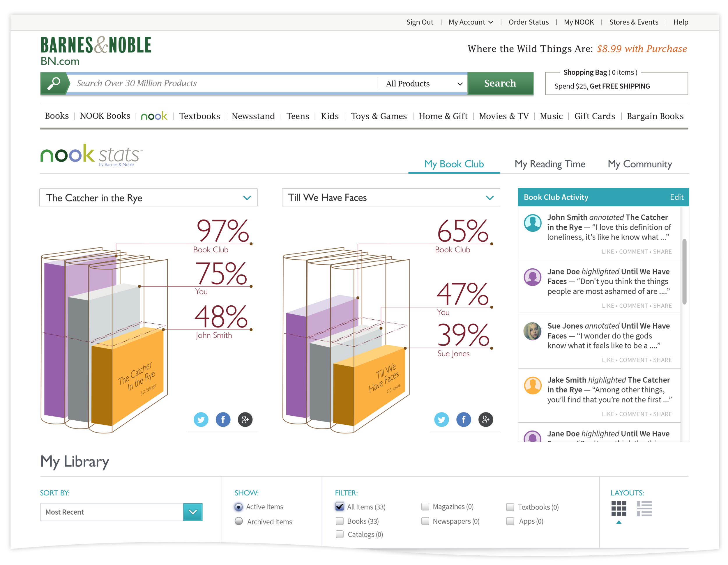The height and width of the screenshot is (565, 728).
Task: Click LIKE • COMMENT • SHARE under Sue Jones's annotation
Action: coord(637,360)
